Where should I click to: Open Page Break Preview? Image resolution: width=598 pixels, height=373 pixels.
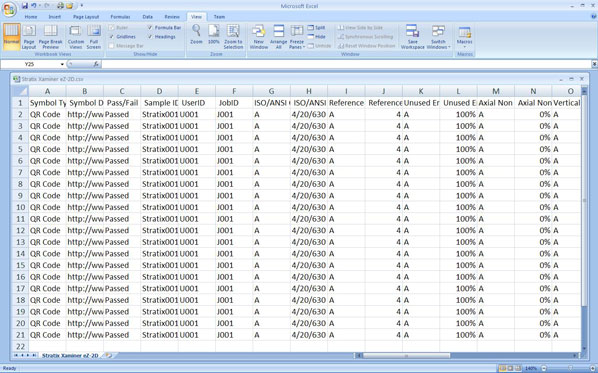[x=50, y=37]
